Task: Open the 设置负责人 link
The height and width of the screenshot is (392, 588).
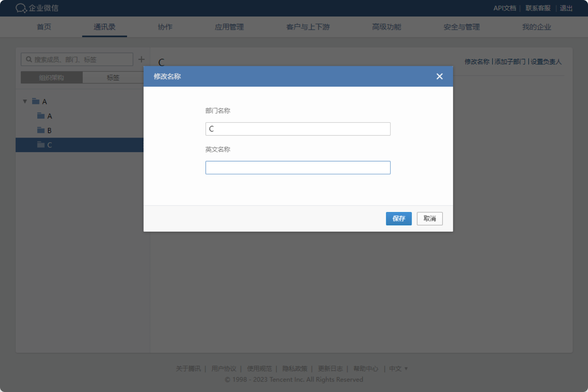Action: [x=546, y=62]
